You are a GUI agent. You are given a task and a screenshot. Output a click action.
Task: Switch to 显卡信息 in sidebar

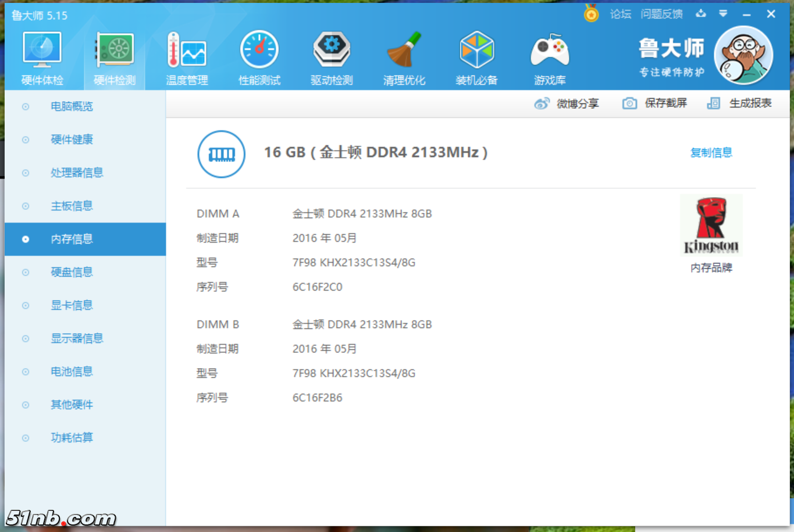pos(72,305)
